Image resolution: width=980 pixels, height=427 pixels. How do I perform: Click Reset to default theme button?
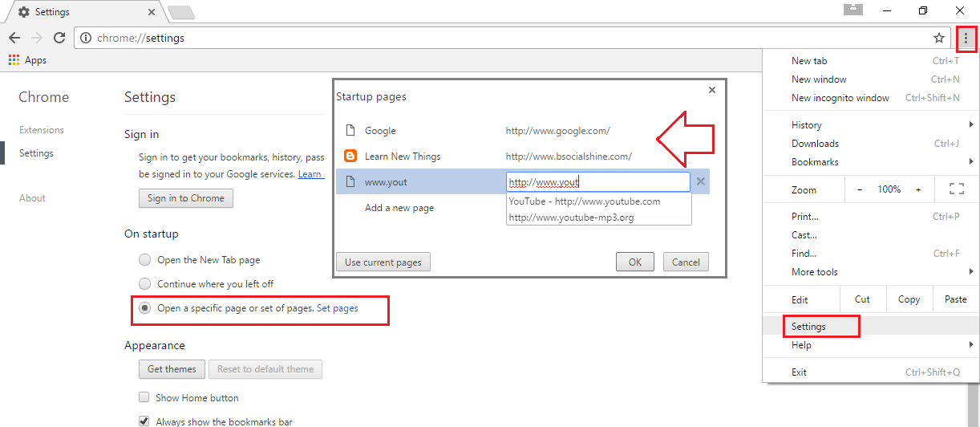(265, 369)
